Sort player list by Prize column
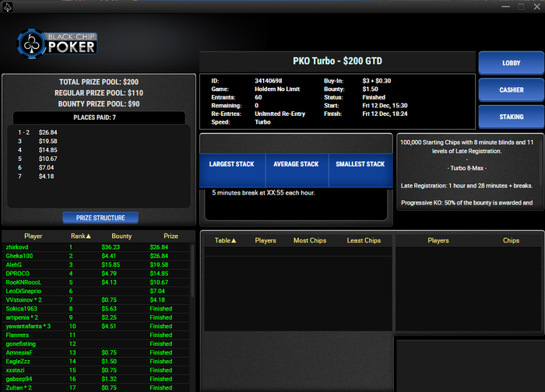Image resolution: width=545 pixels, height=392 pixels. (171, 236)
